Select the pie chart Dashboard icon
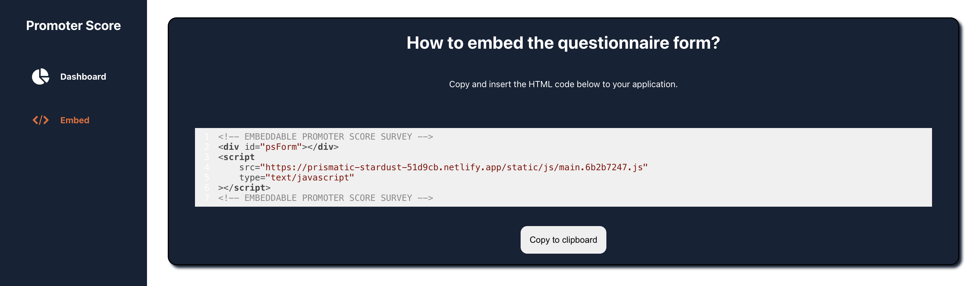Image resolution: width=980 pixels, height=286 pixels. 42,76
